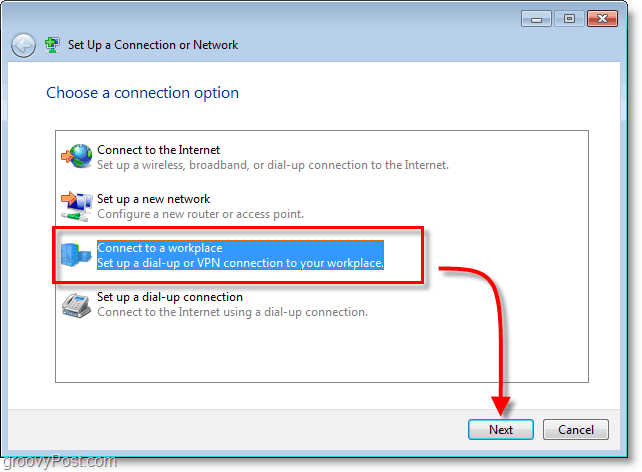Minimize the connection wizard window
The image size is (642, 472).
[536, 19]
